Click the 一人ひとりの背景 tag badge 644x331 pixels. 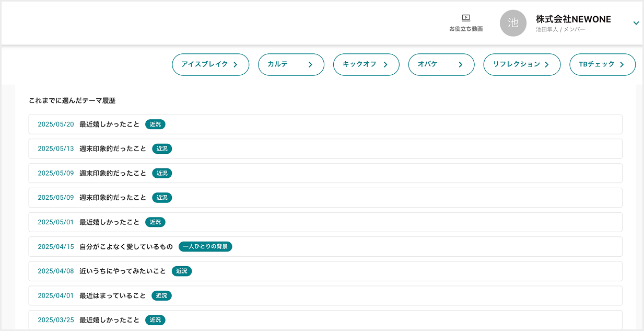(x=205, y=246)
